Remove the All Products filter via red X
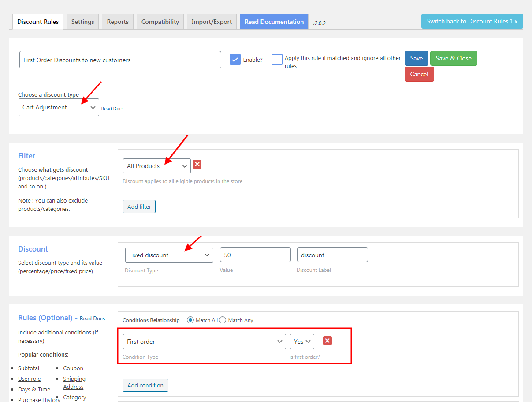The height and width of the screenshot is (402, 532). (x=197, y=164)
